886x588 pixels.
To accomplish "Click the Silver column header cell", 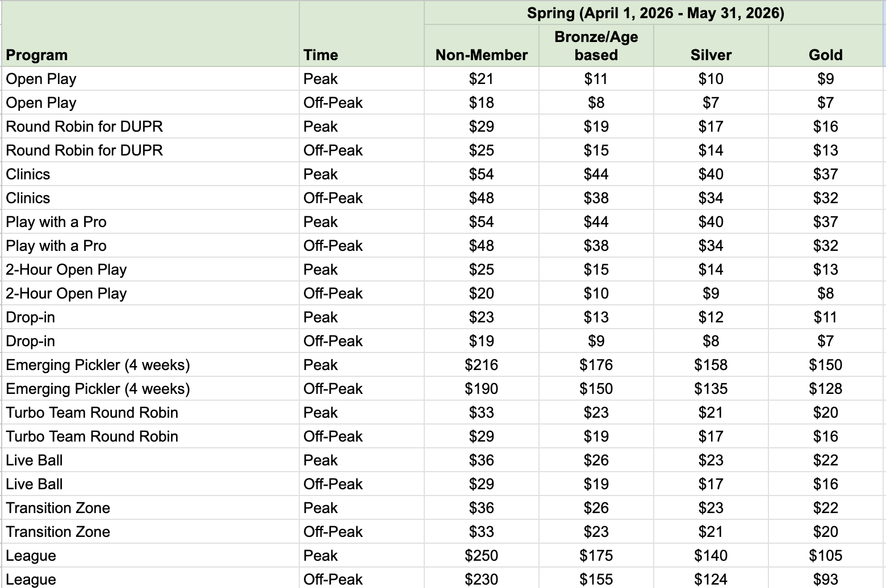I will (711, 46).
